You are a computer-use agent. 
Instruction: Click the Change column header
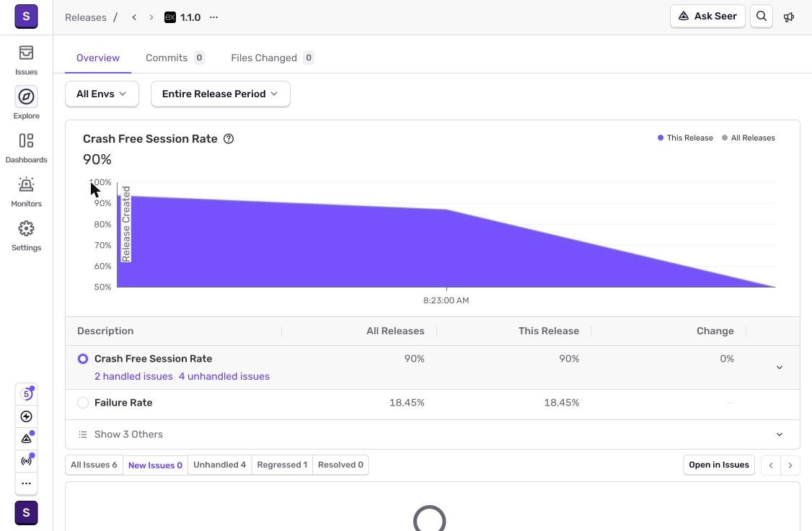click(x=715, y=331)
